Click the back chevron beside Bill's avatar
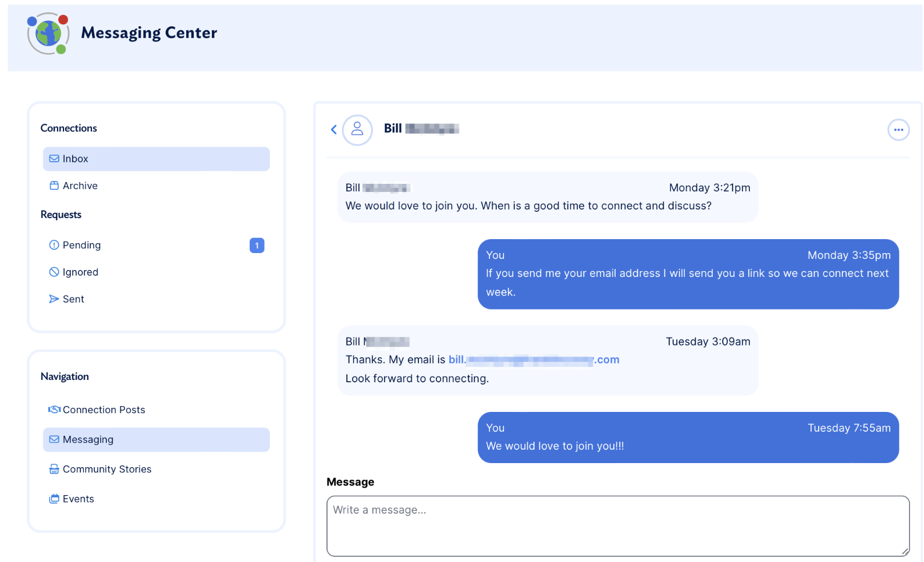The image size is (924, 562). click(x=334, y=129)
